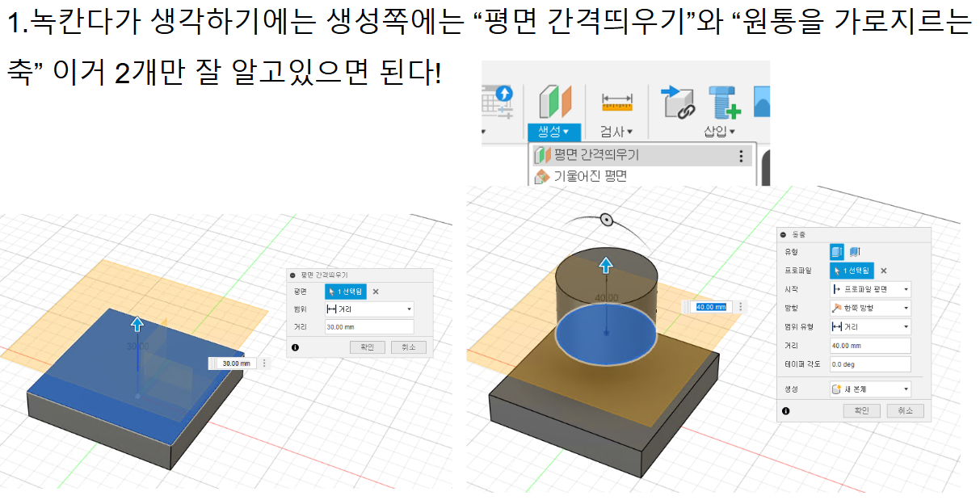Select the solid extrude 유형 icon
The width and height of the screenshot is (980, 500).
[x=837, y=252]
